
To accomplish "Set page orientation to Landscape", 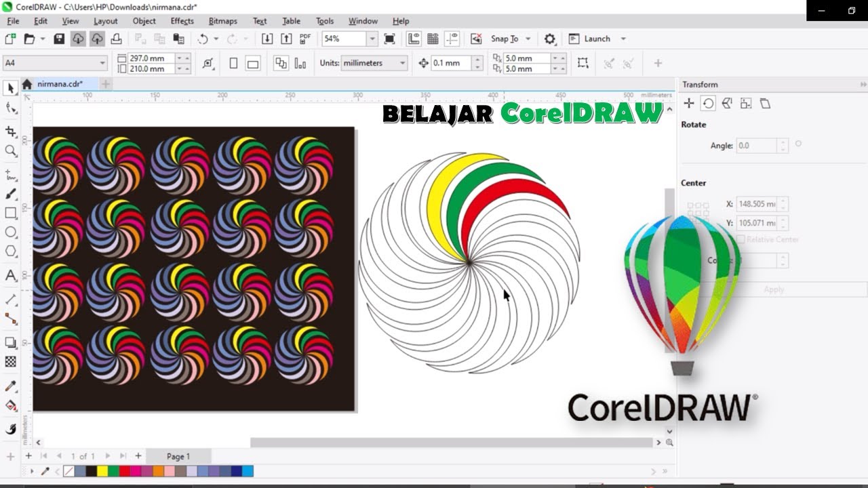I will coord(252,63).
